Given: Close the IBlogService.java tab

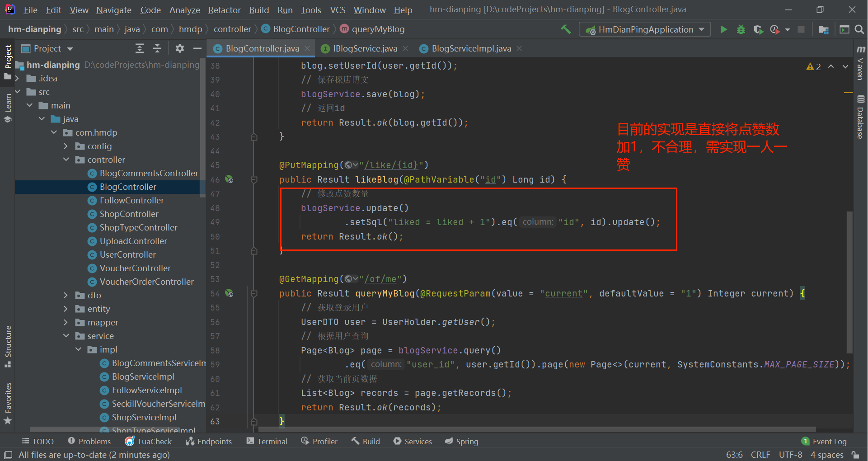Looking at the screenshot, I should tap(405, 48).
